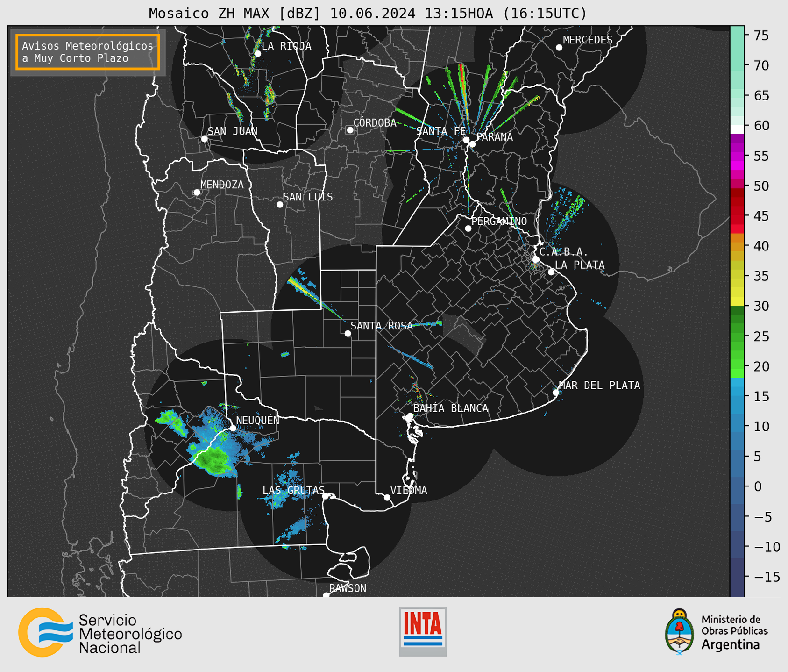Click the SANTA FE city marker dot

click(466, 140)
